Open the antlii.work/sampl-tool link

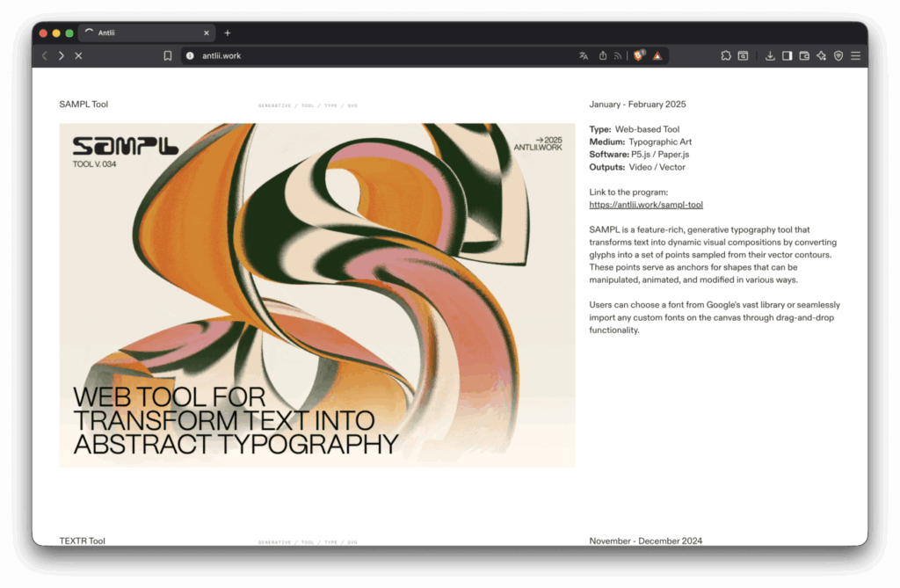point(646,205)
